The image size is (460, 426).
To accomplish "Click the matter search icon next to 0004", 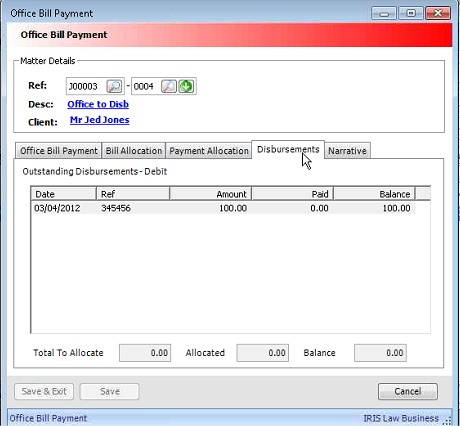I will pos(169,86).
